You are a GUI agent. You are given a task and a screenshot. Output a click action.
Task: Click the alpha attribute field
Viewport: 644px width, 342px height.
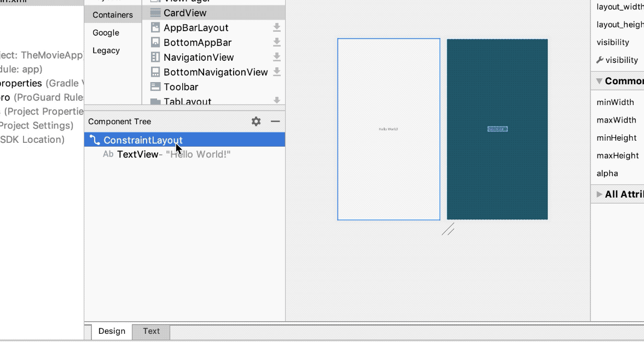tap(607, 173)
